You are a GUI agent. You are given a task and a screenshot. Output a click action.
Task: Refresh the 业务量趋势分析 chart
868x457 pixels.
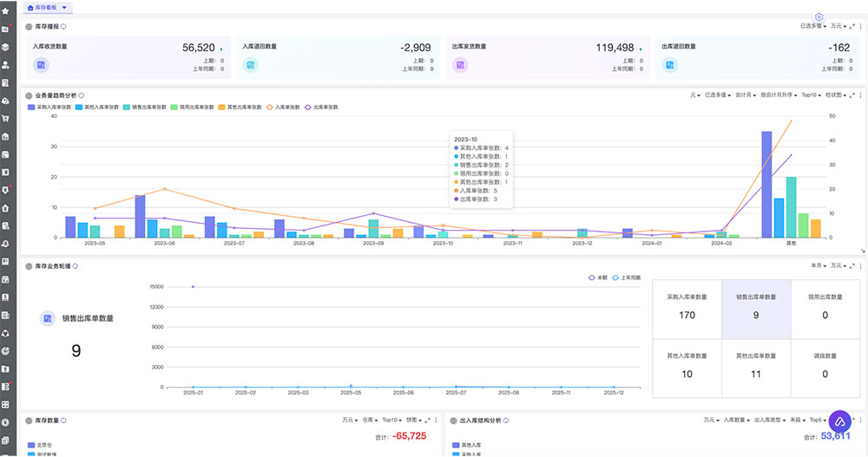click(x=81, y=95)
